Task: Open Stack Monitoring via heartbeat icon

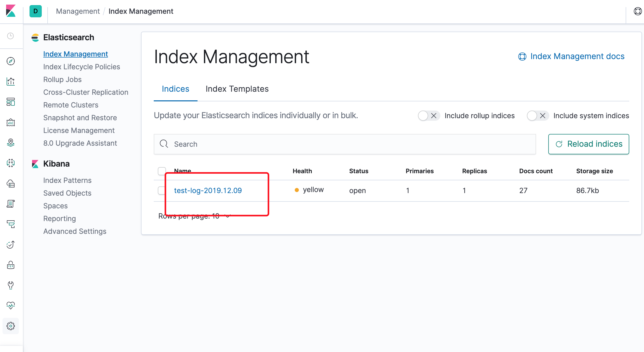Action: click(11, 305)
